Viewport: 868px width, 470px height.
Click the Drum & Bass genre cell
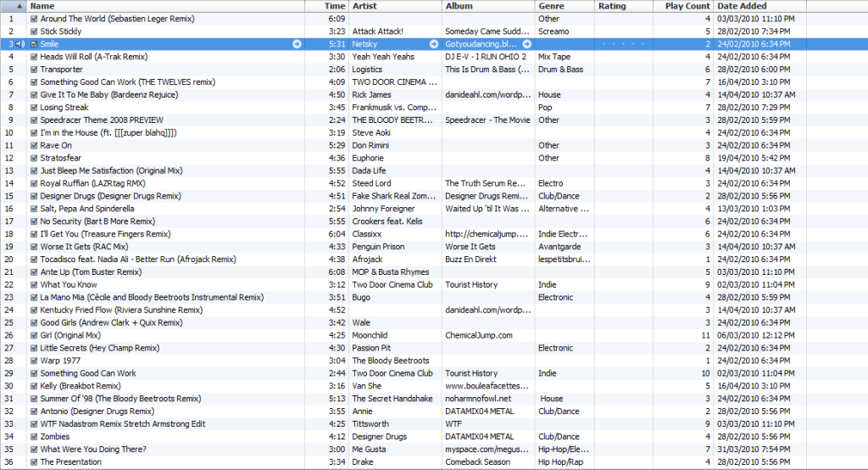coord(561,70)
